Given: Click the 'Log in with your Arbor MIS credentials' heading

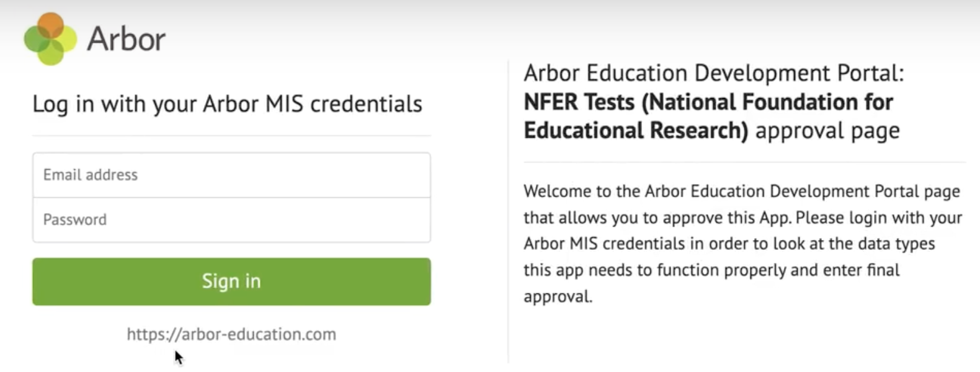Looking at the screenshot, I should point(227,104).
